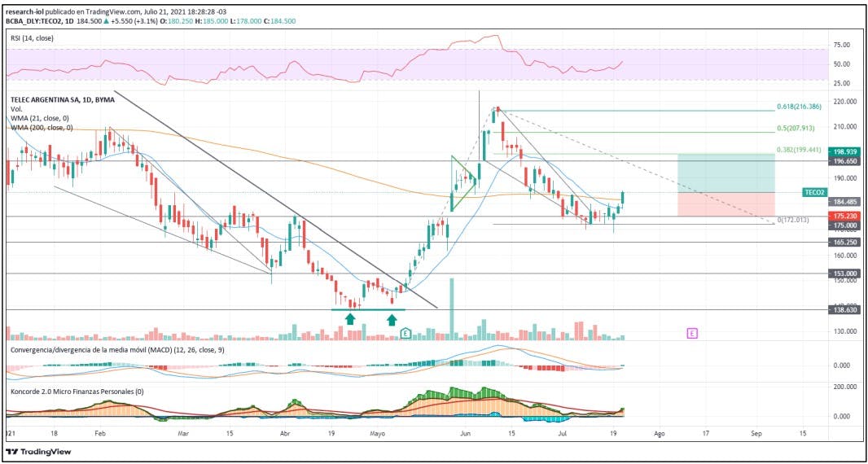Click the 190.000 value on the price scale
The image size is (868, 464).
[x=844, y=178]
